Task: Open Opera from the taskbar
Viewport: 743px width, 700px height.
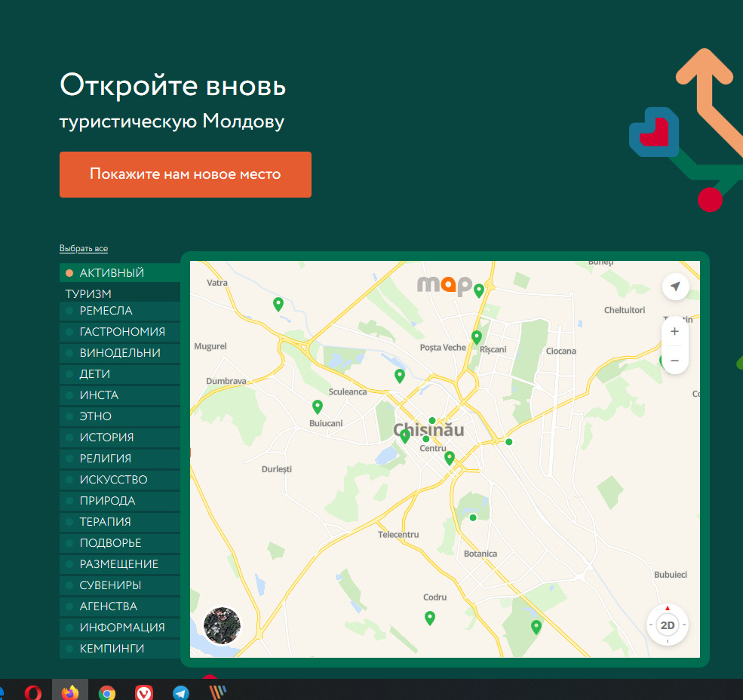Action: tap(32, 692)
